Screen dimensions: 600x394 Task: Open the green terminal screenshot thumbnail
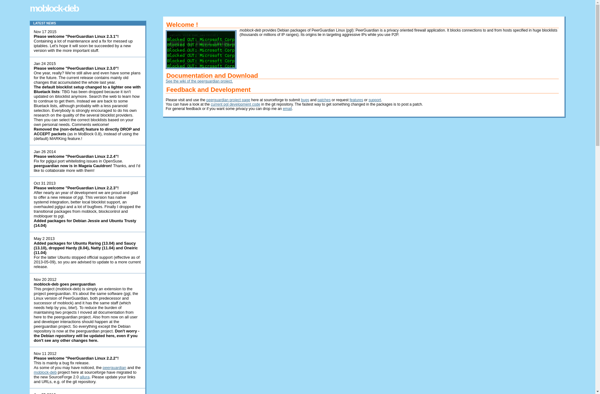(201, 49)
